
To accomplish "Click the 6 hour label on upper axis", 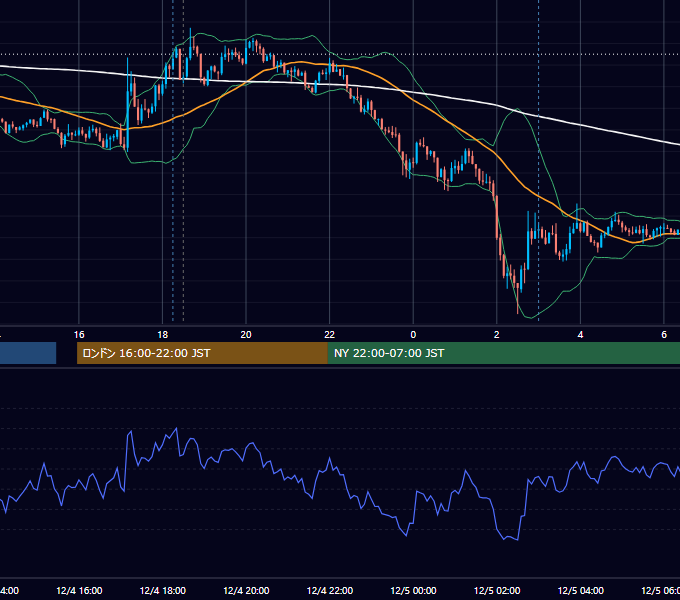I will coord(664,335).
